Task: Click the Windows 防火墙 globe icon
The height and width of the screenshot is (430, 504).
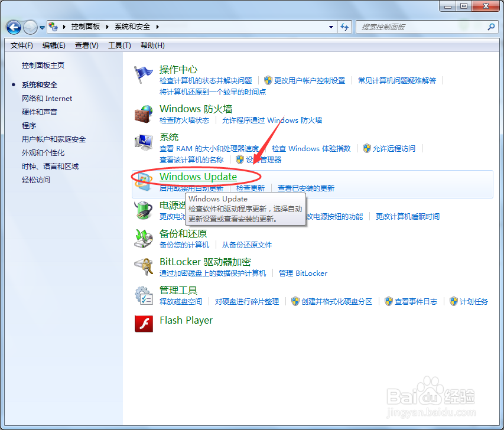Action: 142,113
